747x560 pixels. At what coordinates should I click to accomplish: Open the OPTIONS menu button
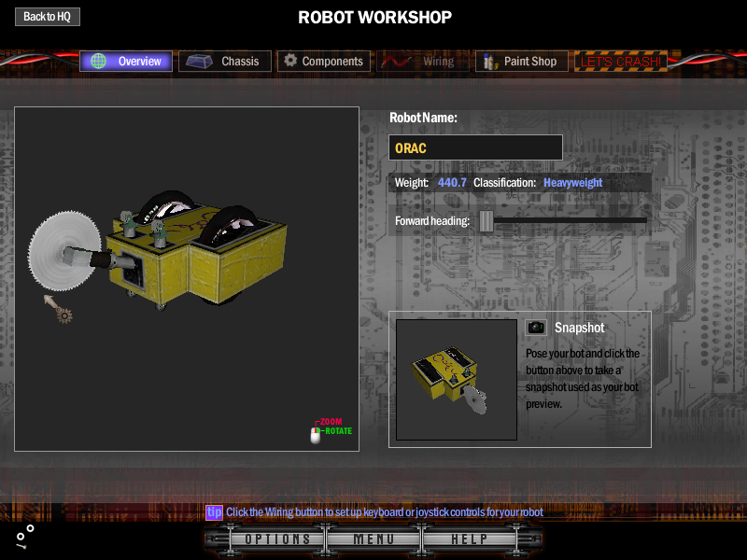tap(277, 539)
